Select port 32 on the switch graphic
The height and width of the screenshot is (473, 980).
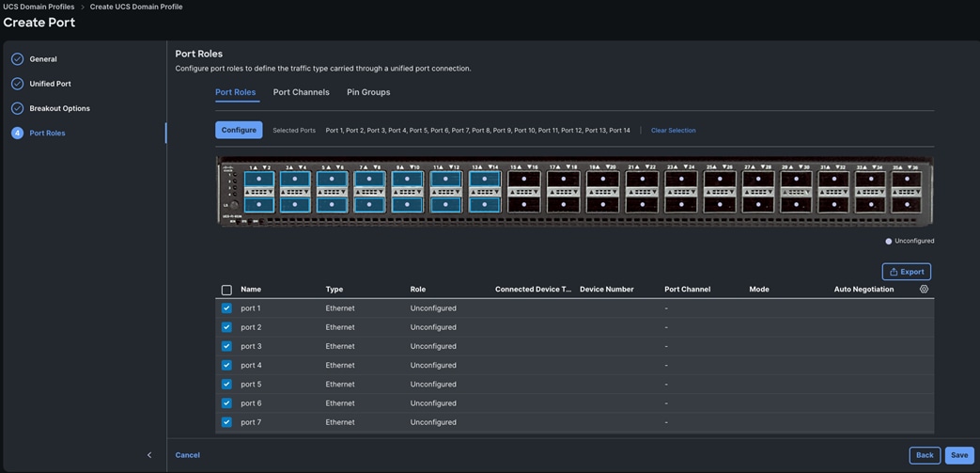click(833, 205)
